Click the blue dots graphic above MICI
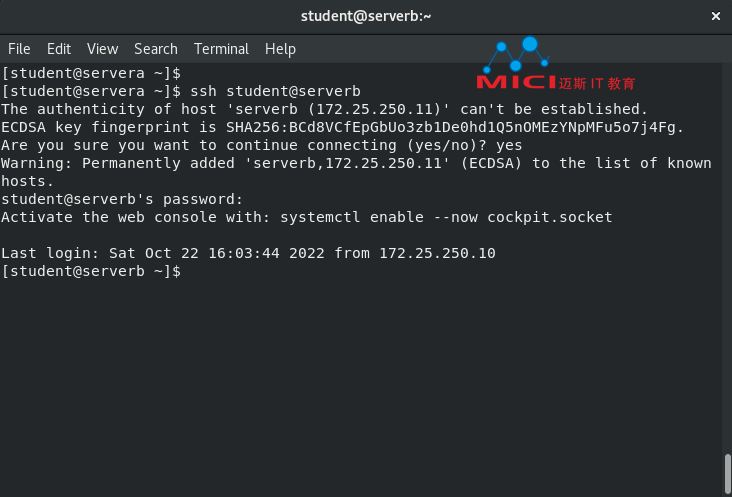This screenshot has width=732, height=497. tap(516, 55)
